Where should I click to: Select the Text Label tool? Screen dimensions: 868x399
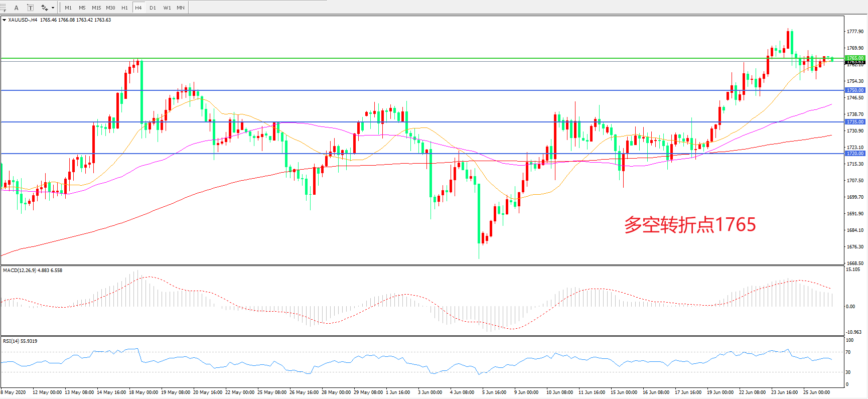pos(30,8)
